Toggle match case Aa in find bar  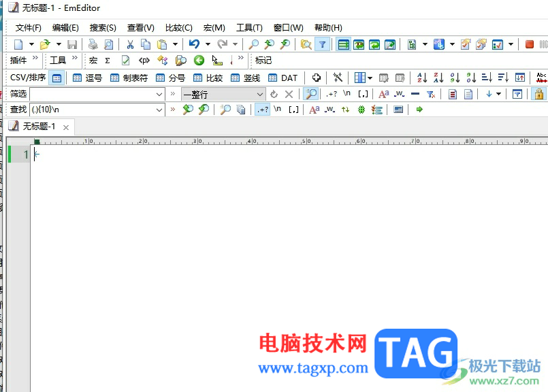click(315, 110)
